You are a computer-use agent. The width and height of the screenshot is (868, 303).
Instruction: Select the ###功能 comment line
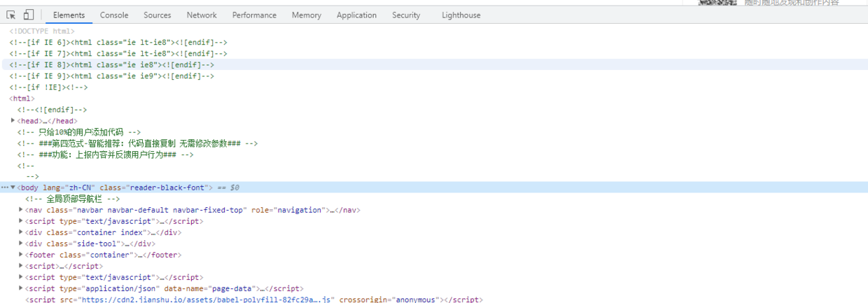[106, 154]
